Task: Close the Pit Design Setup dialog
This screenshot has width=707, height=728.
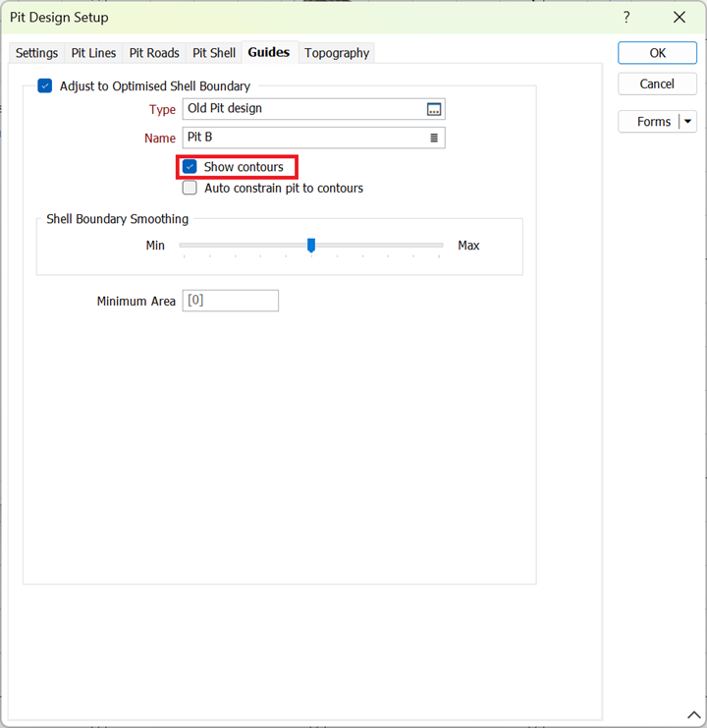Action: 679,18
